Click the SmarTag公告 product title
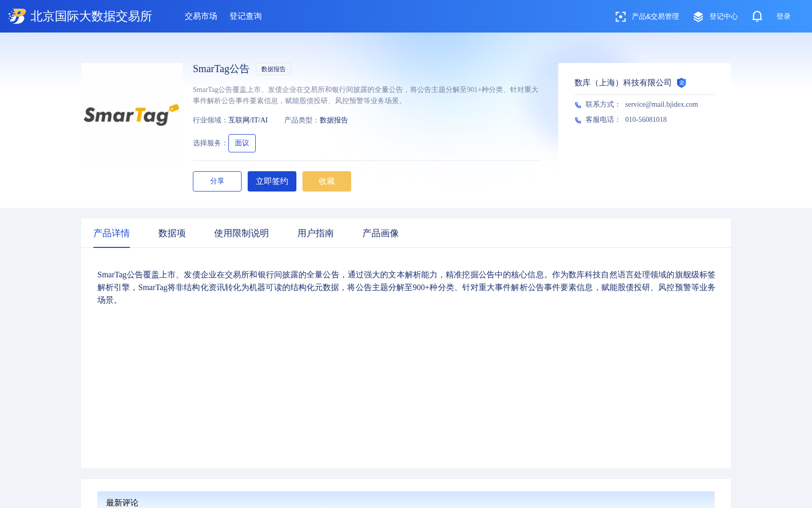Image resolution: width=812 pixels, height=508 pixels. coord(221,69)
